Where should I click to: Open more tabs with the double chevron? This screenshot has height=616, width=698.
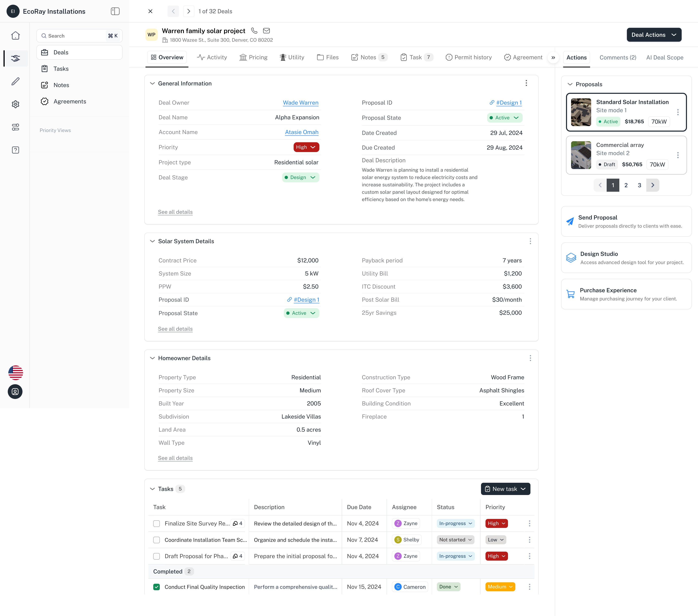click(x=553, y=57)
